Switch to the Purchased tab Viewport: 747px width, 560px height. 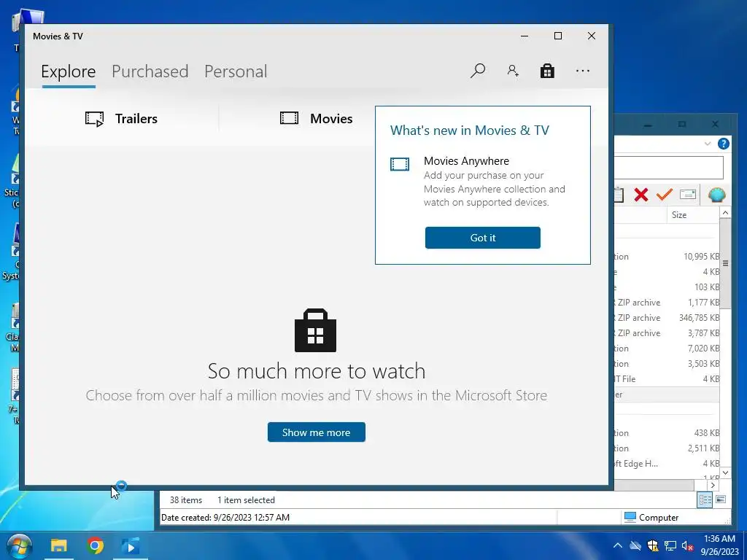[x=150, y=71]
